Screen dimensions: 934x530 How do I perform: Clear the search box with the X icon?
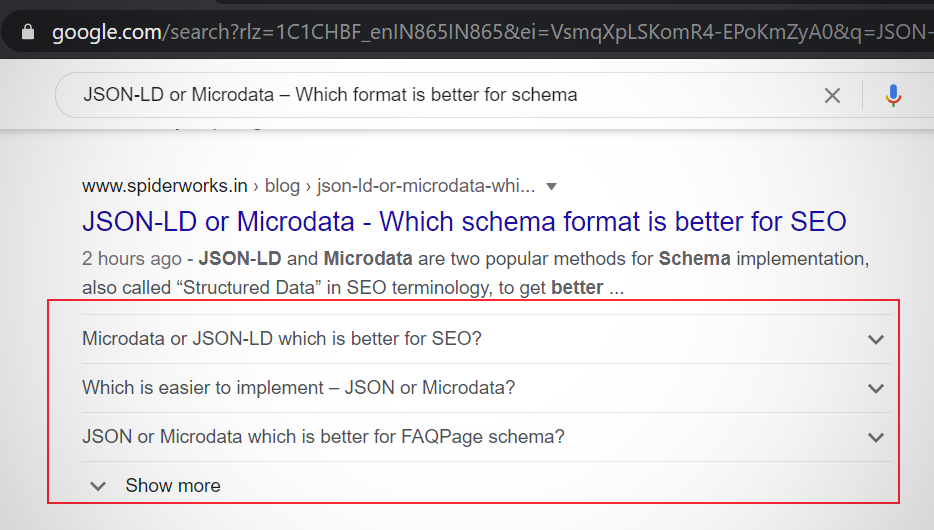coord(832,96)
